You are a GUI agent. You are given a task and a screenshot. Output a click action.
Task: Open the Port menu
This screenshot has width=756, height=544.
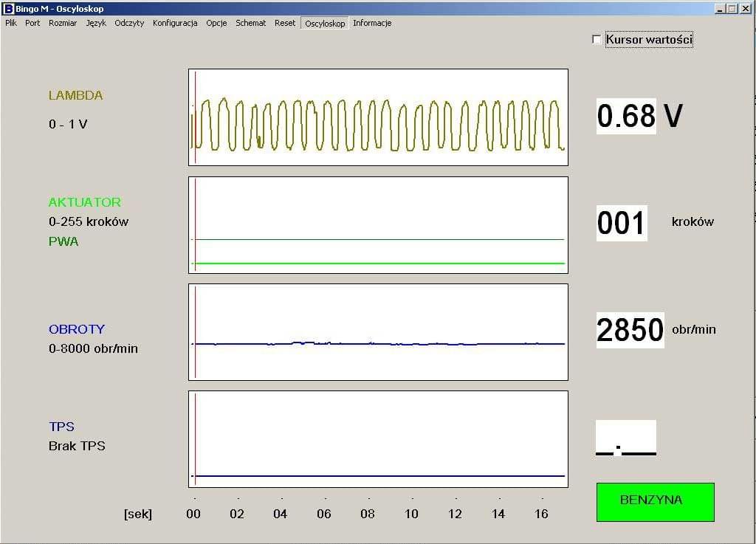(32, 23)
